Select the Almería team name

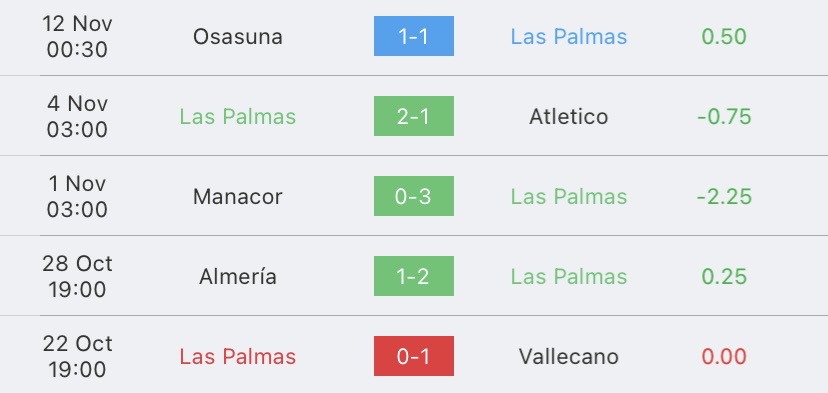[238, 276]
